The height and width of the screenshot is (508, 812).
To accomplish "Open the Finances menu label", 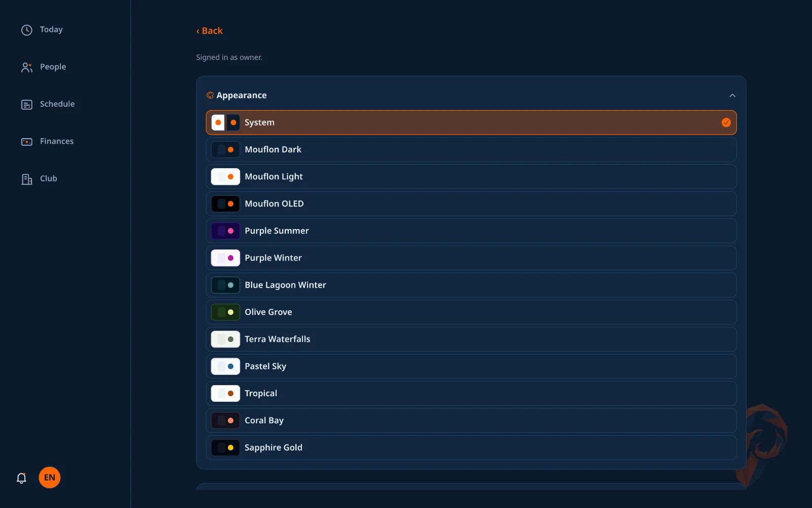I will [57, 141].
